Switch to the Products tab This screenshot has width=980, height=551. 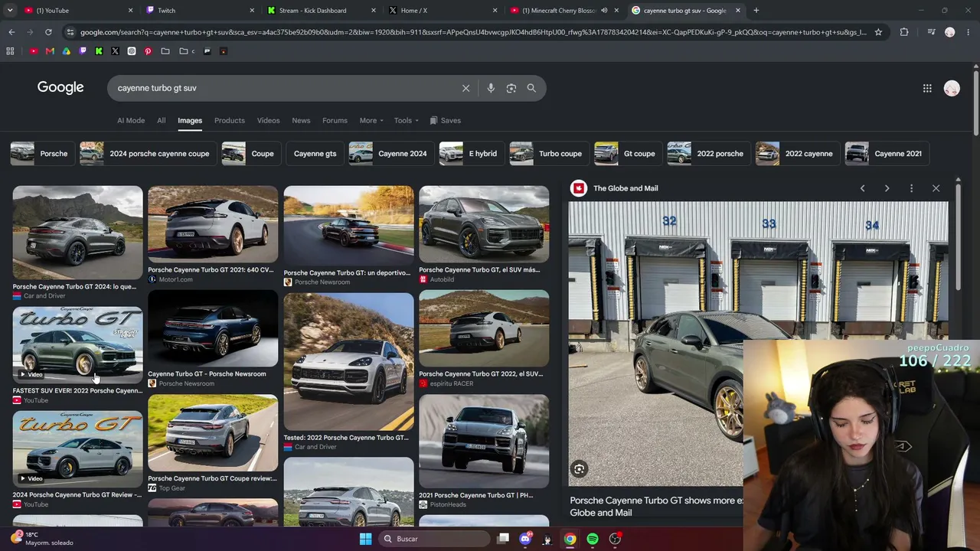coord(230,120)
